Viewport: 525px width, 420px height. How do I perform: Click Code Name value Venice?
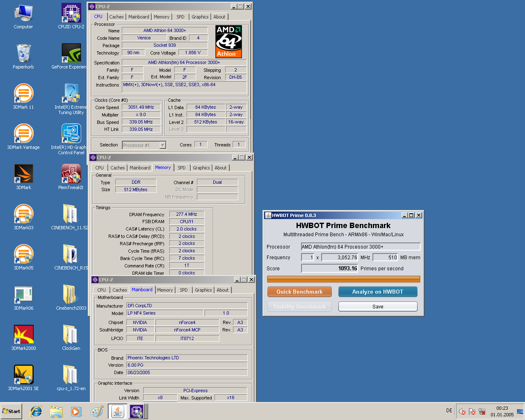(144, 38)
